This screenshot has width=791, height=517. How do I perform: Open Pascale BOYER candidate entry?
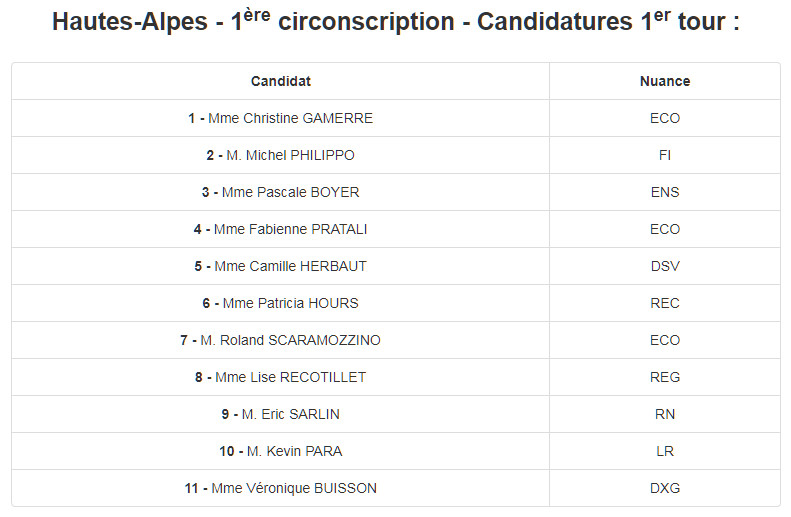click(290, 192)
